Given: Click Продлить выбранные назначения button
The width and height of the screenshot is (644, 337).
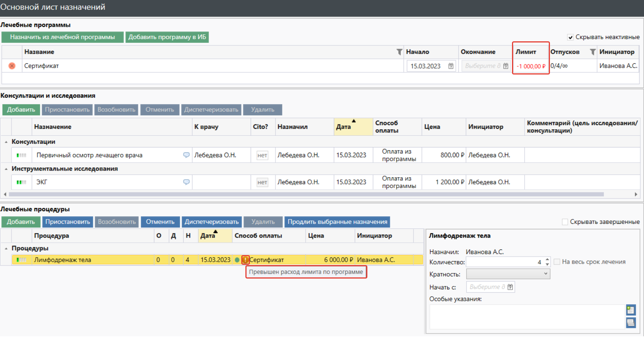Looking at the screenshot, I should pos(337,222).
